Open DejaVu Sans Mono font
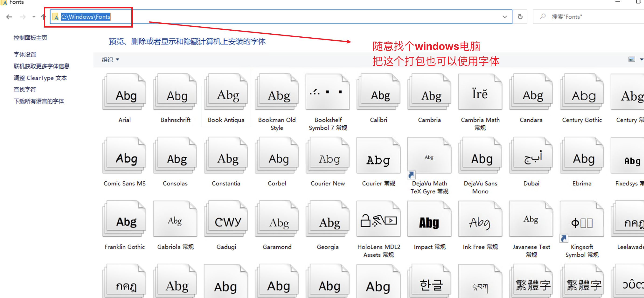Image resolution: width=644 pixels, height=298 pixels. tap(480, 166)
